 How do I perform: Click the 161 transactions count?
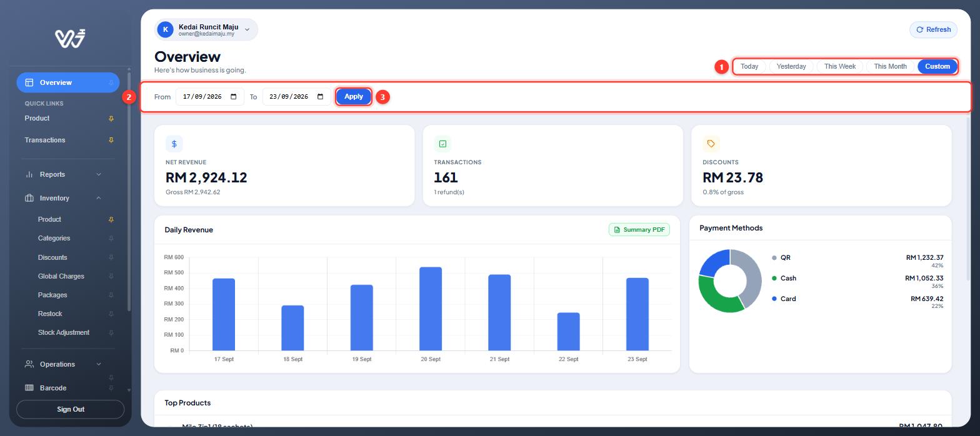pyautogui.click(x=446, y=177)
